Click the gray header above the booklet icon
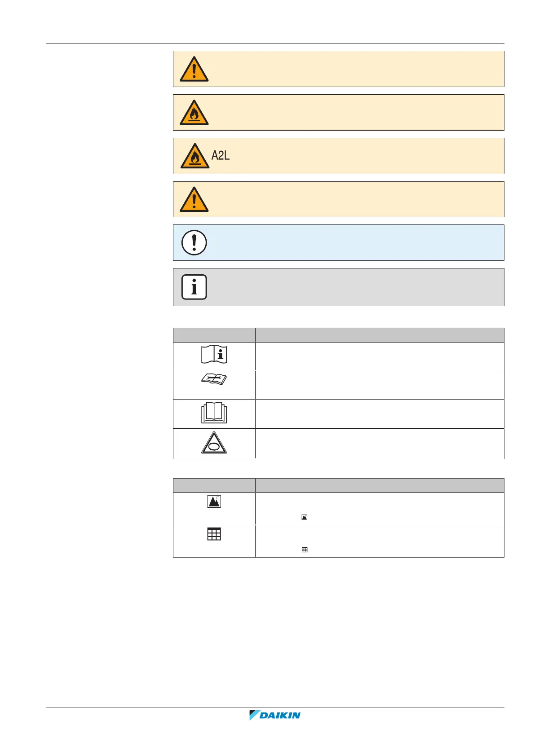This screenshot has height=756, width=535. pyautogui.click(x=214, y=335)
